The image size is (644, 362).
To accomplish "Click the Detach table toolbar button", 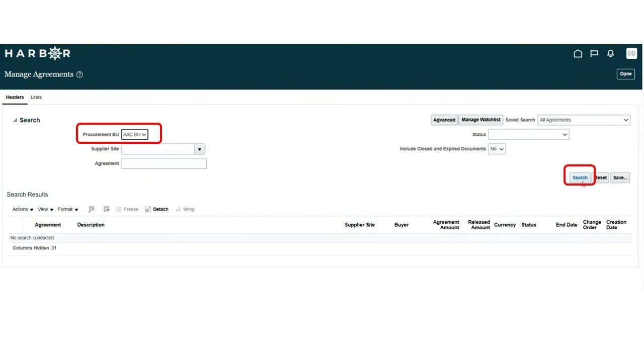I will click(156, 209).
